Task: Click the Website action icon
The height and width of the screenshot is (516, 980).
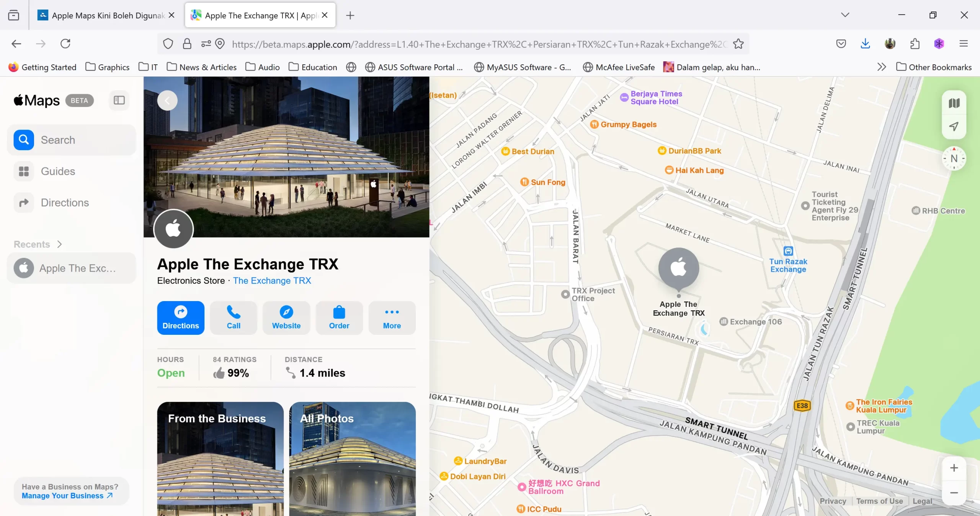Action: click(286, 313)
